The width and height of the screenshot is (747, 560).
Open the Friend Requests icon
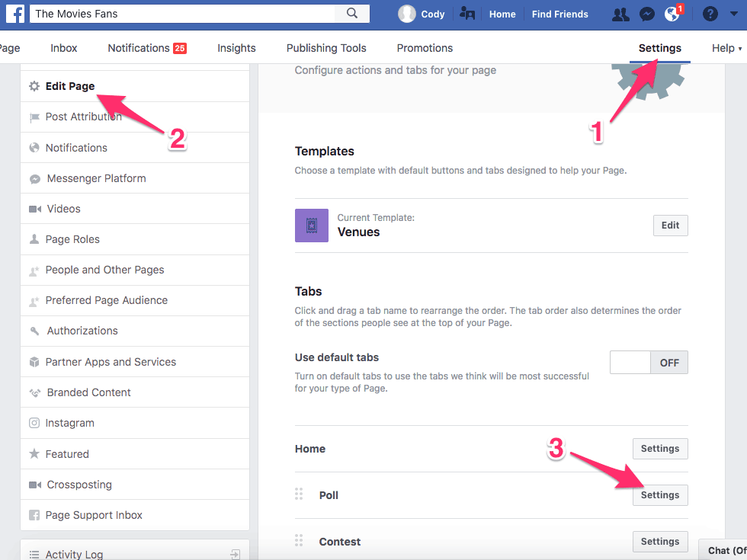[x=620, y=13]
